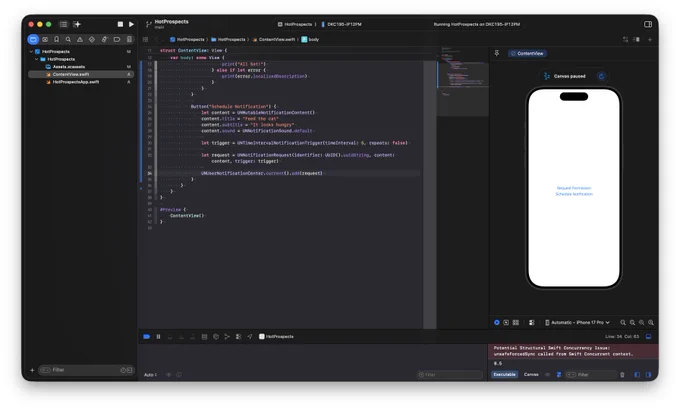Clear the console with trash icon

[622, 375]
